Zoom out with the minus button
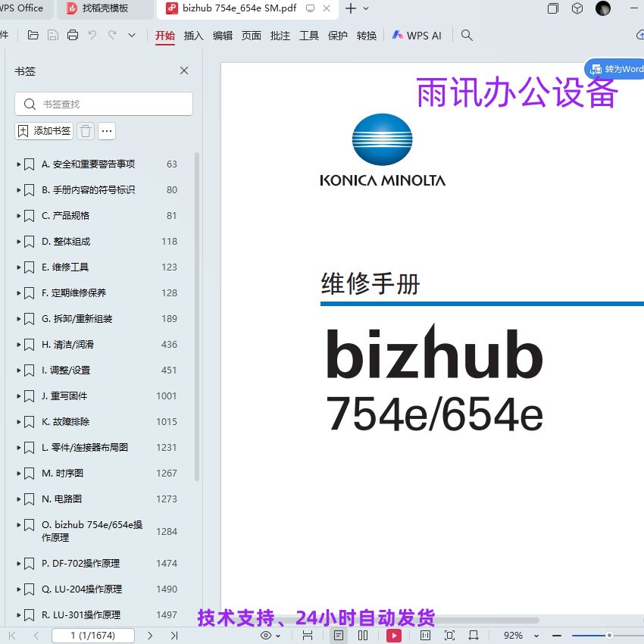The width and height of the screenshot is (644, 644). tap(557, 636)
